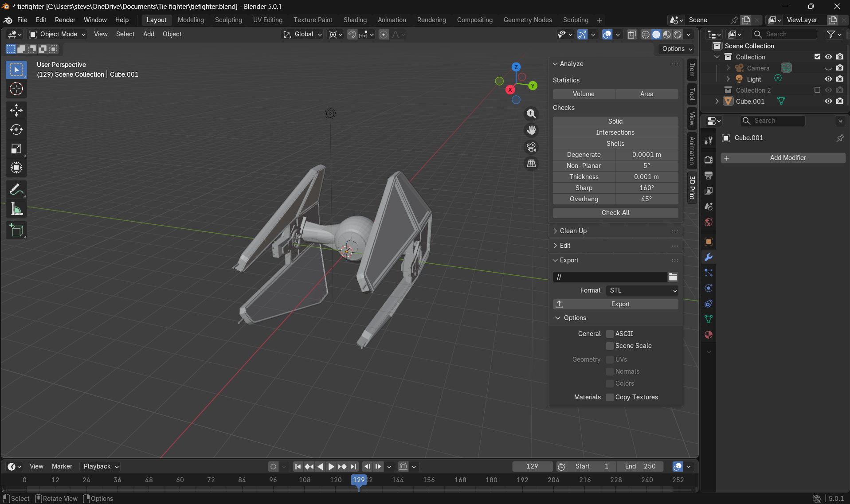This screenshot has width=850, height=504.
Task: Expand Cube.001 in the outliner
Action: click(x=717, y=101)
